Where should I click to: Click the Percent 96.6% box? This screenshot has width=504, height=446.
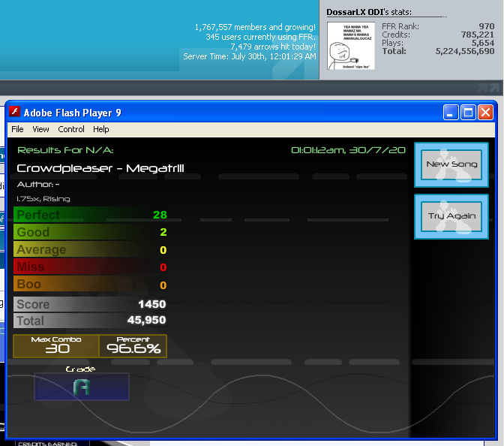[133, 345]
